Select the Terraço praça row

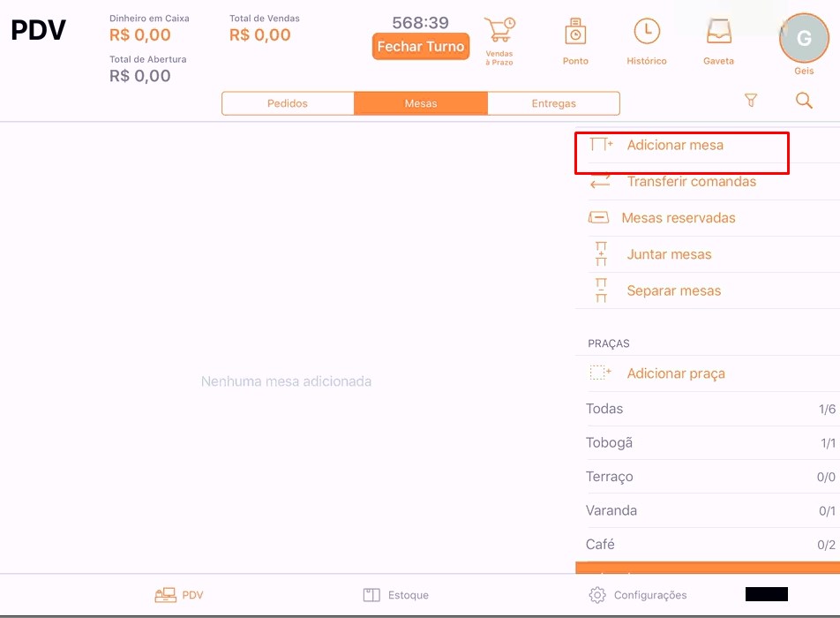pyautogui.click(x=709, y=477)
